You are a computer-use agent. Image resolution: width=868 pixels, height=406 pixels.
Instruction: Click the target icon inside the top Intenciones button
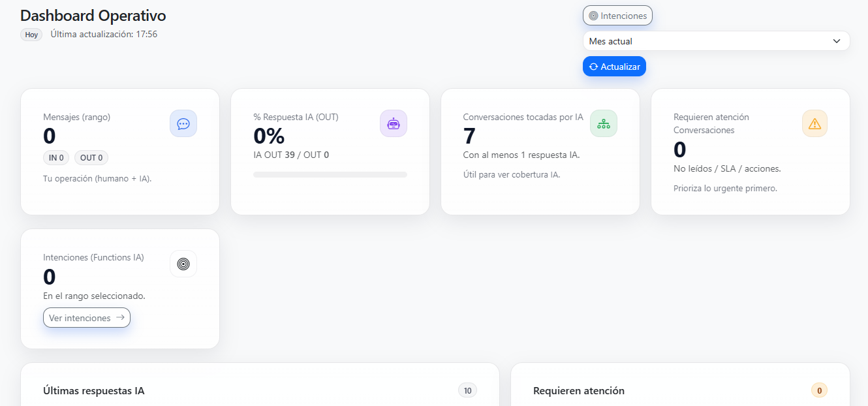pyautogui.click(x=593, y=16)
